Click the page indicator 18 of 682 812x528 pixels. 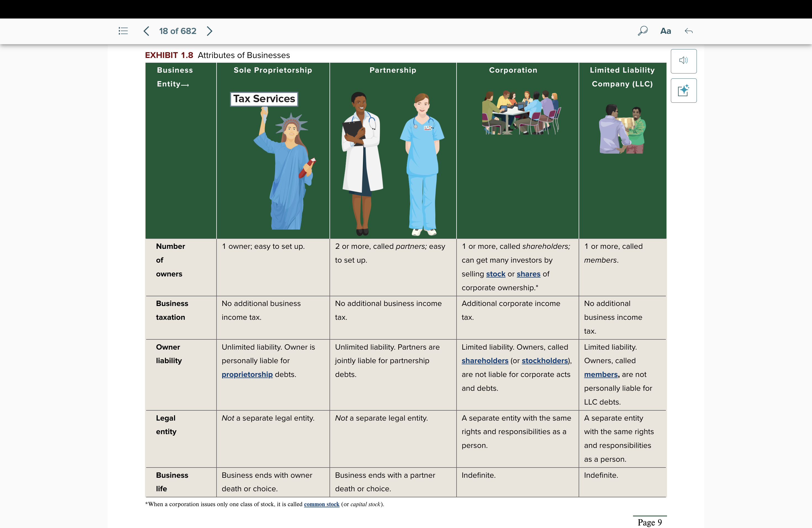coord(177,31)
